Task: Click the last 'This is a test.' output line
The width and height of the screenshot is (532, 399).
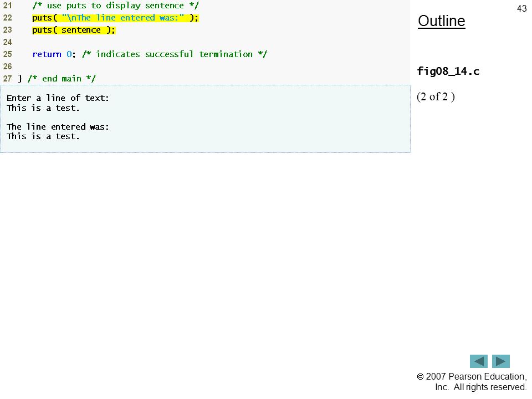Action: [43, 136]
